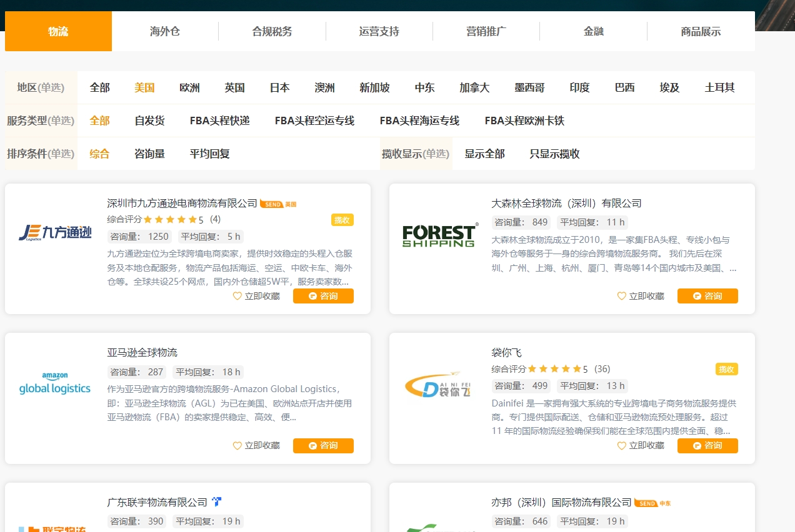Open the 合规税务 tab
Screen dimensions: 795x532
272,31
